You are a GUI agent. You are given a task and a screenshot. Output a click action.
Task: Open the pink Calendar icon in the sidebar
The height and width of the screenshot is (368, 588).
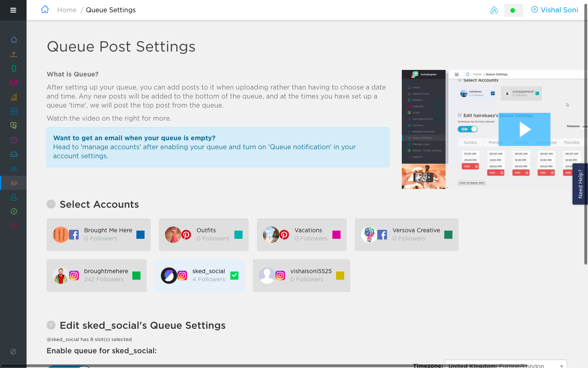coord(14,83)
